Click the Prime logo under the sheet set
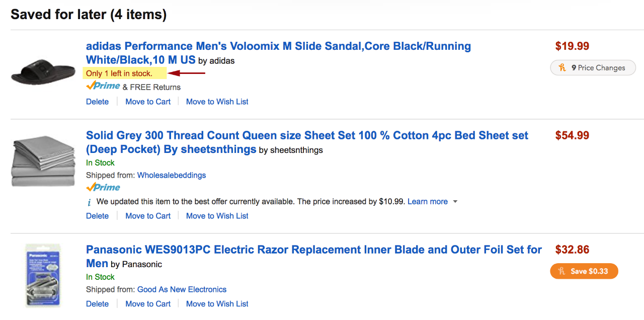This screenshot has width=644, height=320. pyautogui.click(x=103, y=187)
